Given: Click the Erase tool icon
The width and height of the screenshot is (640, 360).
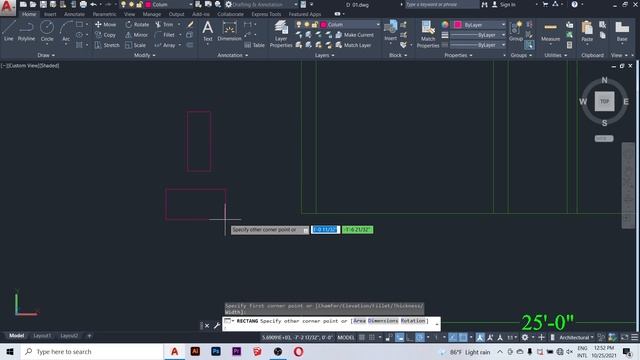Looking at the screenshot, I should tap(190, 24).
